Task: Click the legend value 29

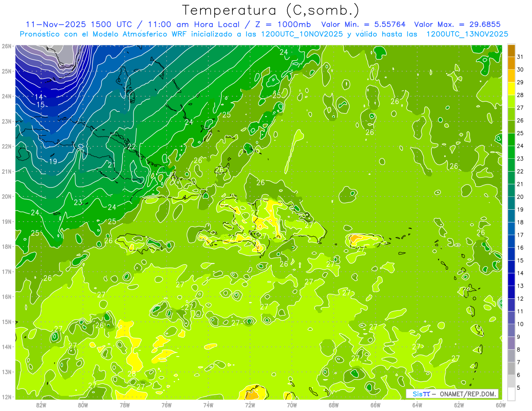Action: click(520, 82)
